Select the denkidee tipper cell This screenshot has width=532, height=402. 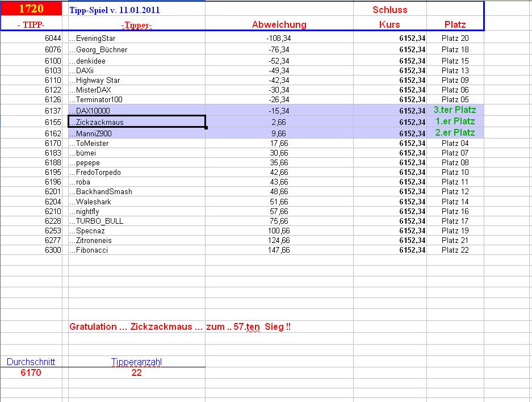137,61
